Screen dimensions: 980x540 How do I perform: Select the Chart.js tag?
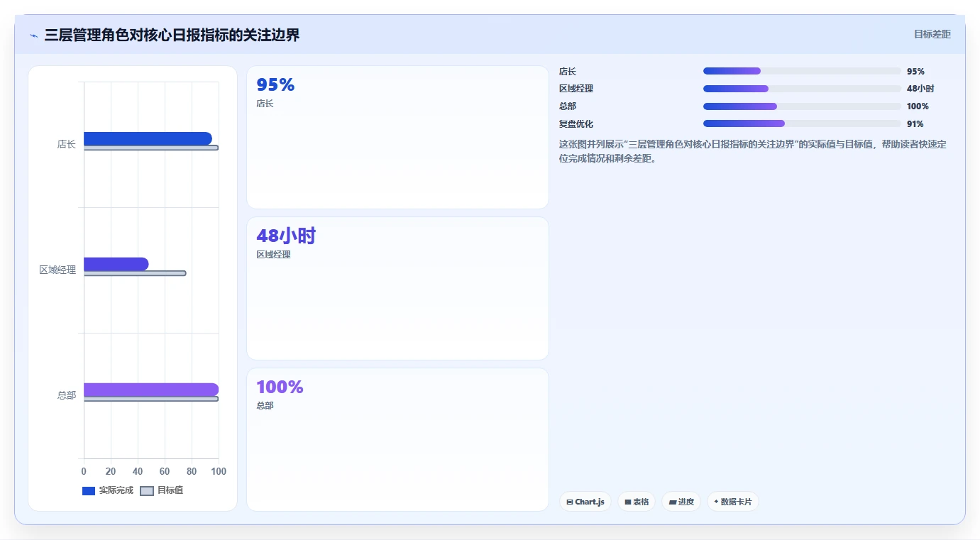coord(585,502)
